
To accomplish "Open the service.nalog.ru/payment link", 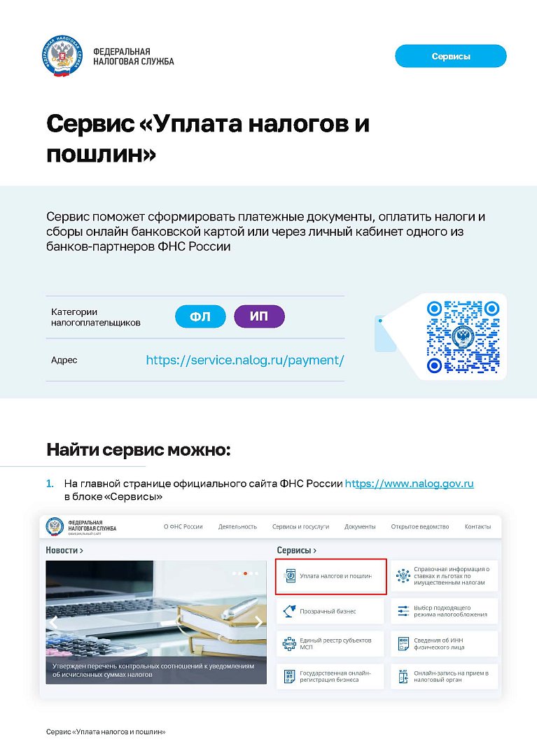I will click(x=245, y=360).
